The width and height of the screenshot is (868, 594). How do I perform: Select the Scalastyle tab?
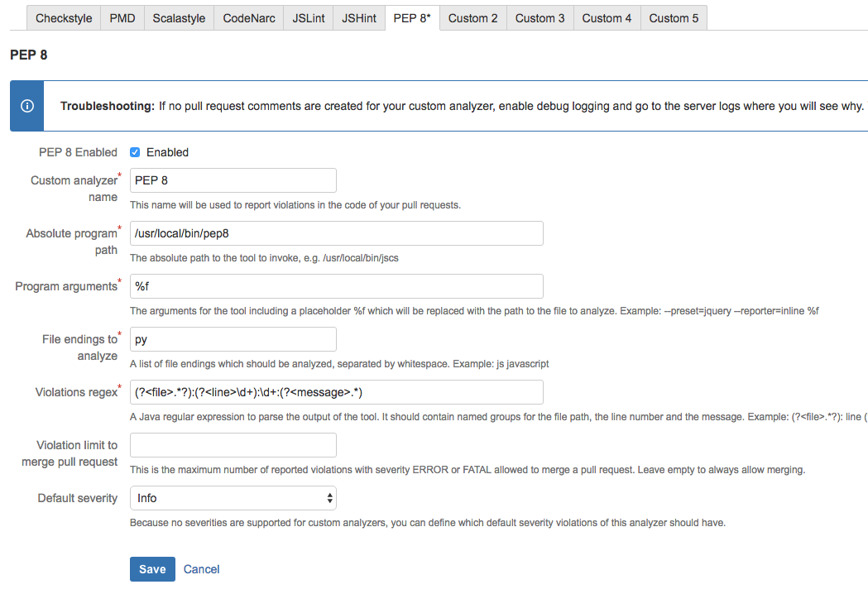tap(179, 18)
